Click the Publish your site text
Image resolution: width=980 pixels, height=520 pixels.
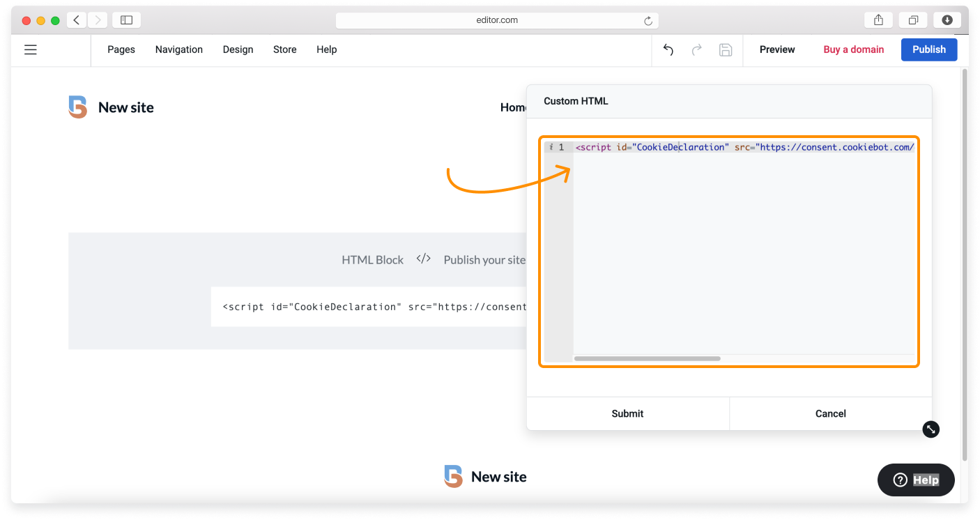(485, 260)
